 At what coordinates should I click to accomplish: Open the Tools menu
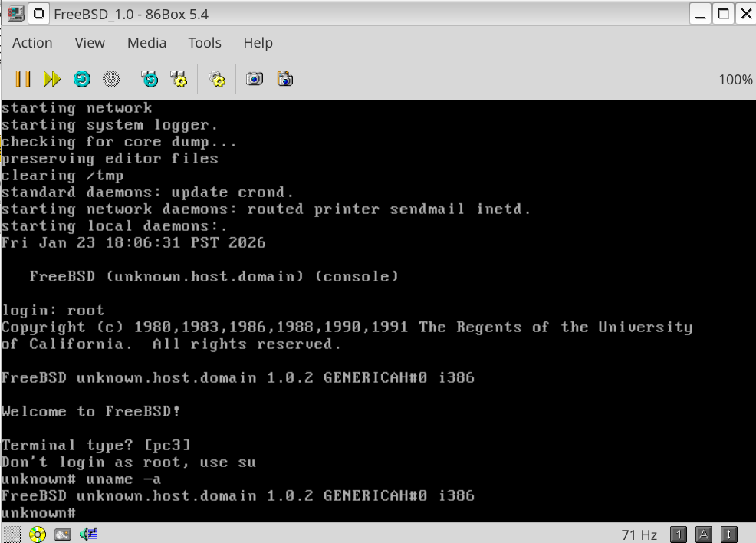[x=205, y=43]
